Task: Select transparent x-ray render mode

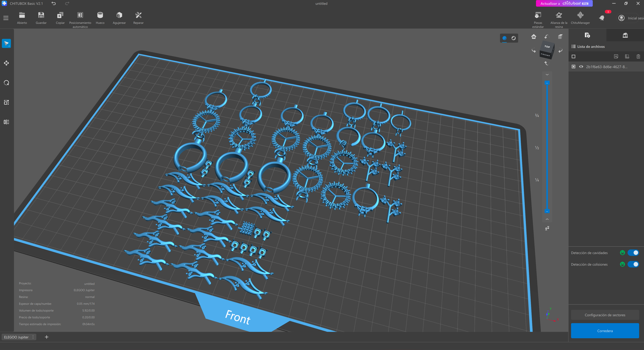Action: coord(513,38)
